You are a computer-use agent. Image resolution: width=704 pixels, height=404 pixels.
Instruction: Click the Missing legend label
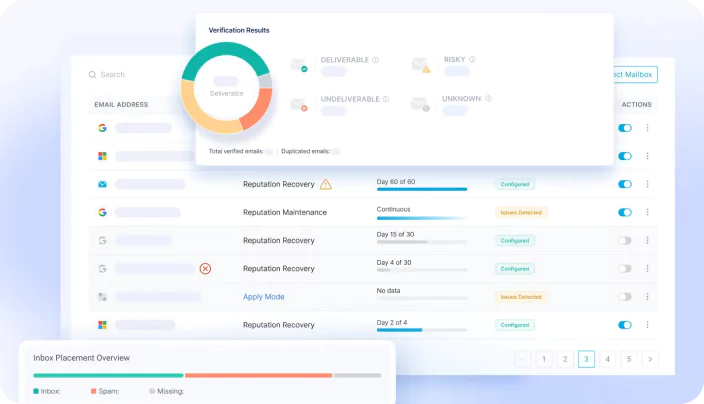(x=171, y=391)
